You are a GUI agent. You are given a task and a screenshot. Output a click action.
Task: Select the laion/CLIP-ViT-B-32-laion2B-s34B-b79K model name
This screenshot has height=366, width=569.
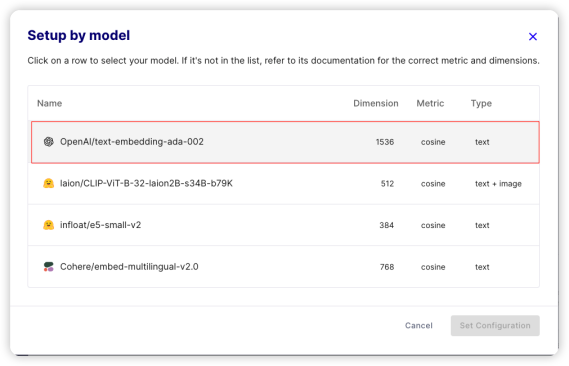[146, 183]
